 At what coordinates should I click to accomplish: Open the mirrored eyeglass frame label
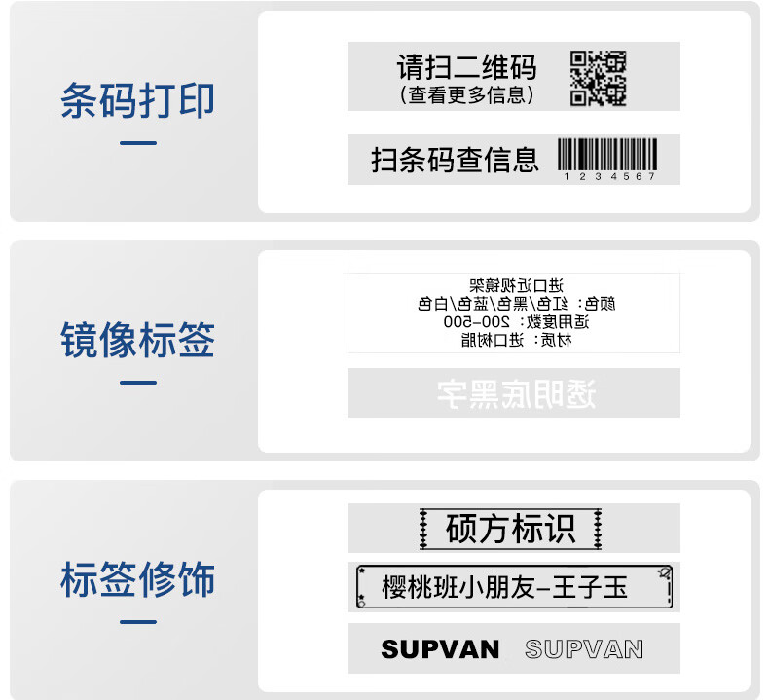pos(514,313)
